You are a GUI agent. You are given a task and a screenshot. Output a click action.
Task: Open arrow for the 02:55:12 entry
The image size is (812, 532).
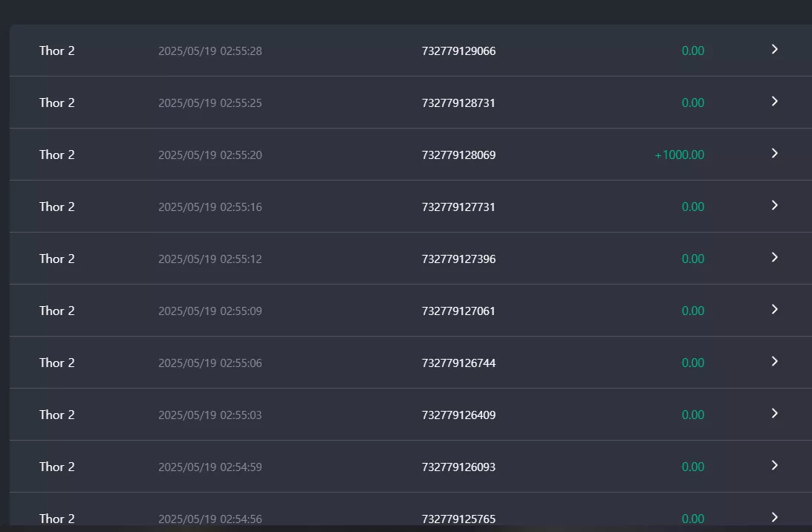[775, 257]
